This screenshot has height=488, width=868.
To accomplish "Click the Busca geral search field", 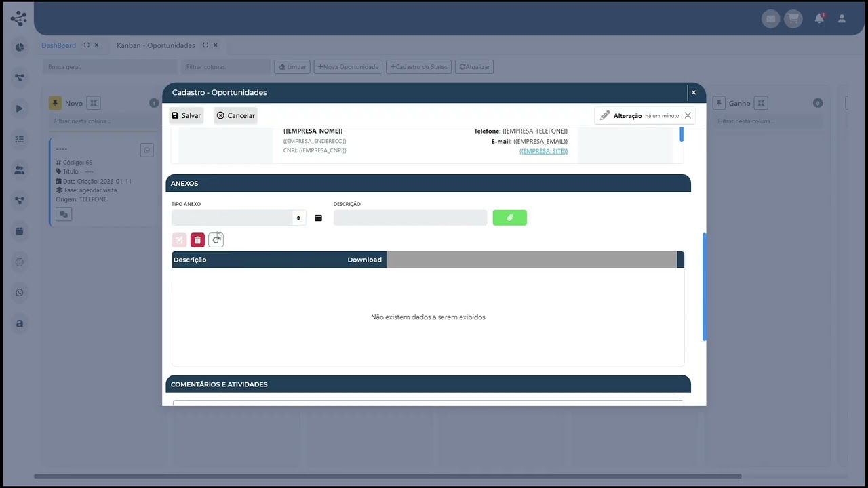I will pos(109,67).
